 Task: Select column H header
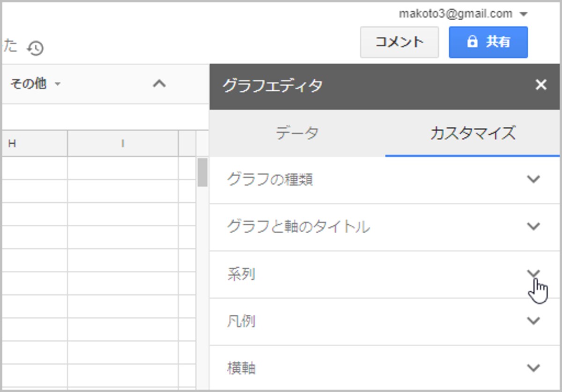(35, 144)
